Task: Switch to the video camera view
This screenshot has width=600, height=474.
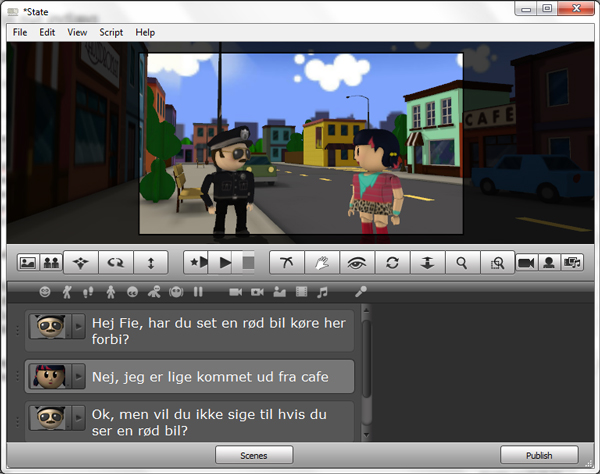Action: click(x=526, y=263)
